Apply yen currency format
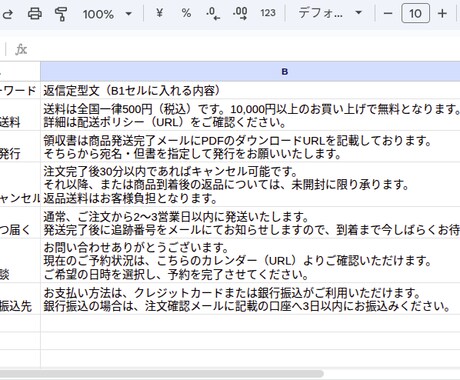 pyautogui.click(x=160, y=13)
